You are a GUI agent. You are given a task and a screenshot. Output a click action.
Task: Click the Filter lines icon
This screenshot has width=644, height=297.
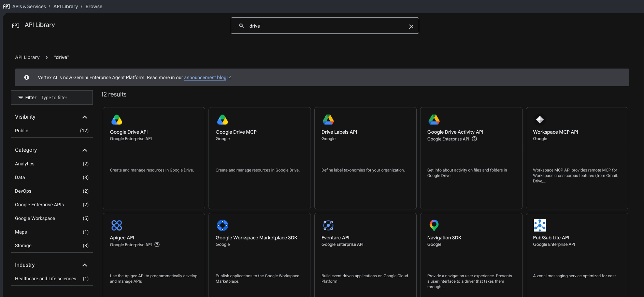click(x=21, y=98)
